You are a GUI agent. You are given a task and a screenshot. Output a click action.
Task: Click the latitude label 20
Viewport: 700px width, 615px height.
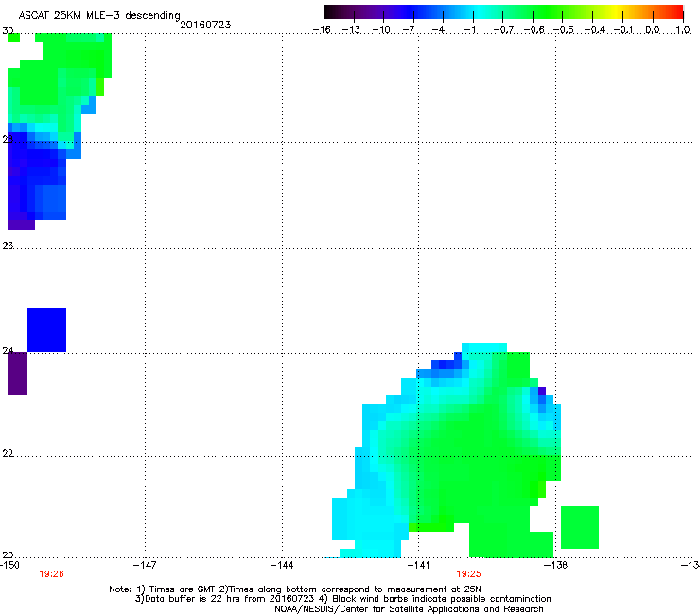coord(8,554)
